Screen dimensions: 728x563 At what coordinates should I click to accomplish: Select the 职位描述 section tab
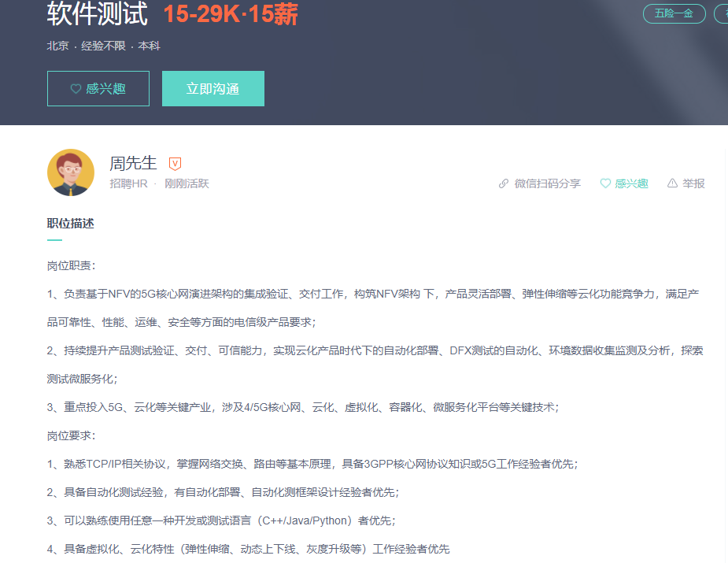coord(69,223)
